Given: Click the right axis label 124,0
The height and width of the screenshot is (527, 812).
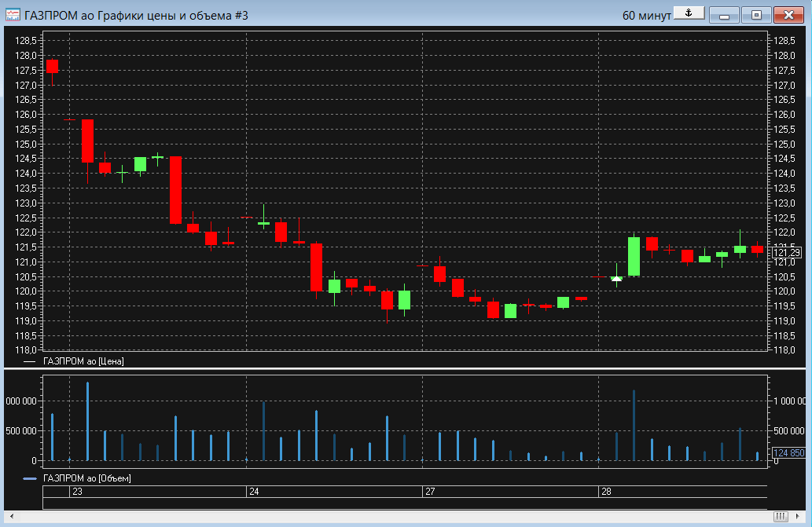Looking at the screenshot, I should 784,174.
